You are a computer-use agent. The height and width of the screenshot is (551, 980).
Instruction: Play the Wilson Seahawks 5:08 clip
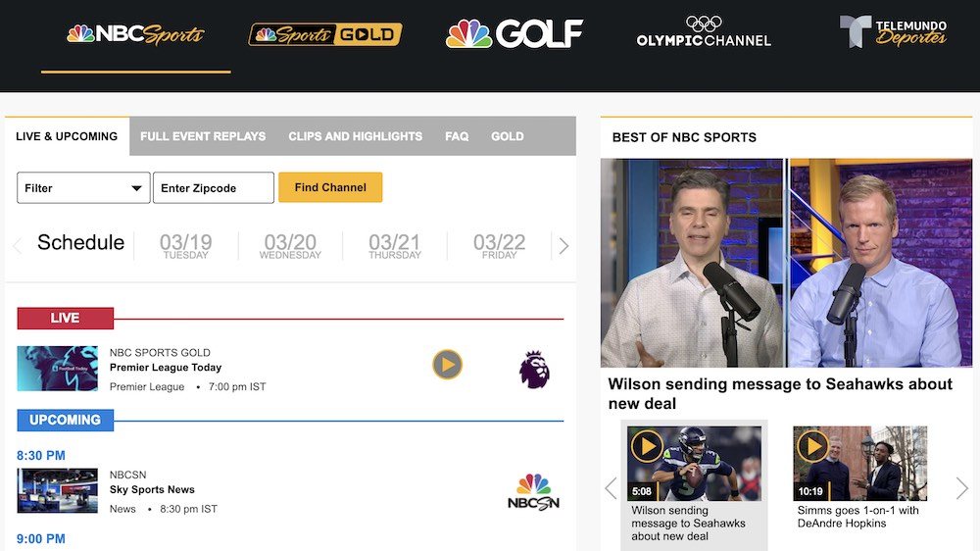click(694, 464)
